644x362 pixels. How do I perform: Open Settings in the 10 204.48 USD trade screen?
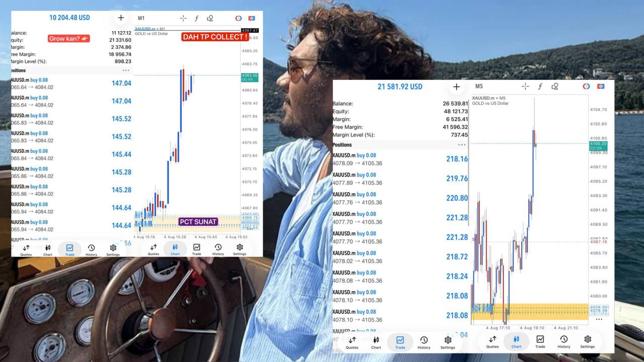coord(113,250)
